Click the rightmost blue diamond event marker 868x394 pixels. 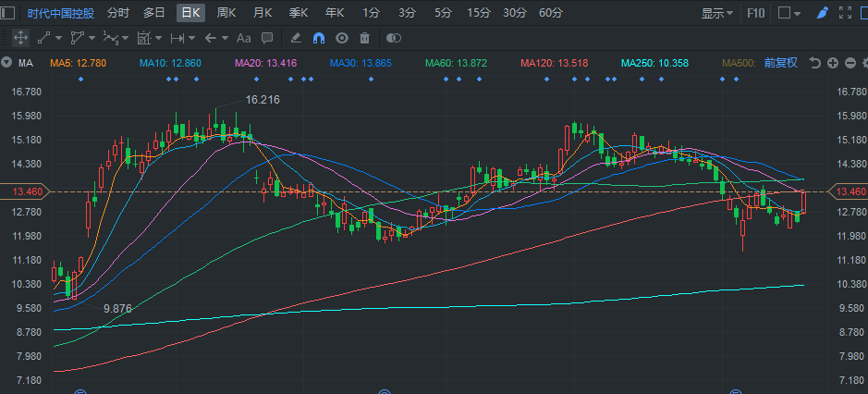click(x=736, y=80)
